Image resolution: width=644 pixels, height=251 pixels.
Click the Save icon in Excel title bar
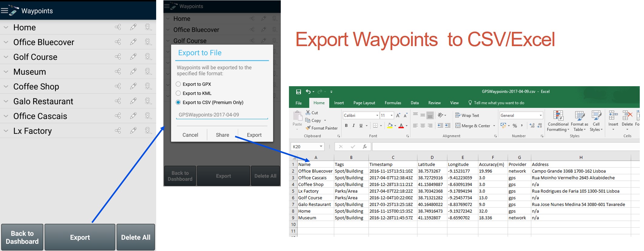click(298, 92)
